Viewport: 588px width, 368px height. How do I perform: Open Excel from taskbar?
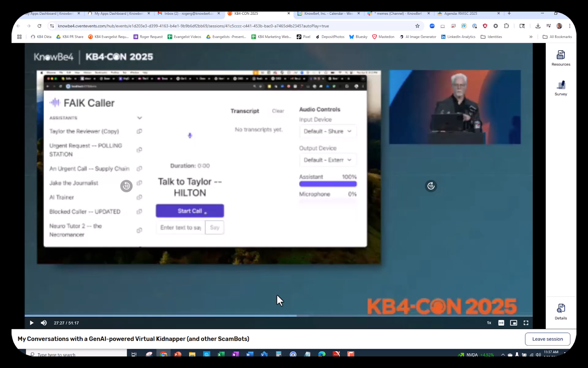[x=221, y=354]
